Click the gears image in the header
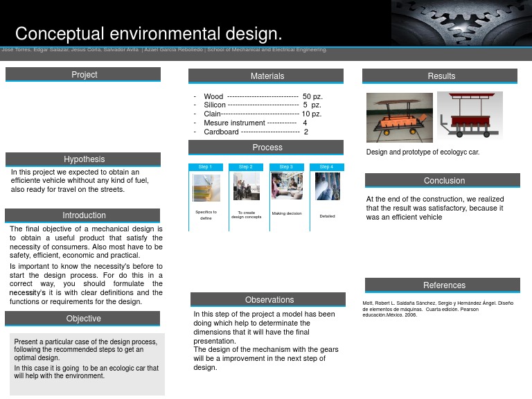This screenshot has width=532, height=399. pyautogui.click(x=461, y=23)
